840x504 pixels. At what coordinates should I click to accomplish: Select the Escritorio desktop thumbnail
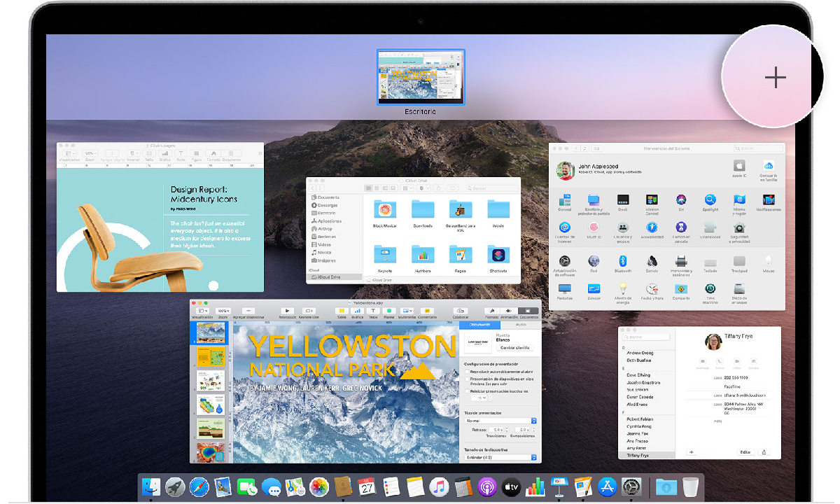pos(420,77)
